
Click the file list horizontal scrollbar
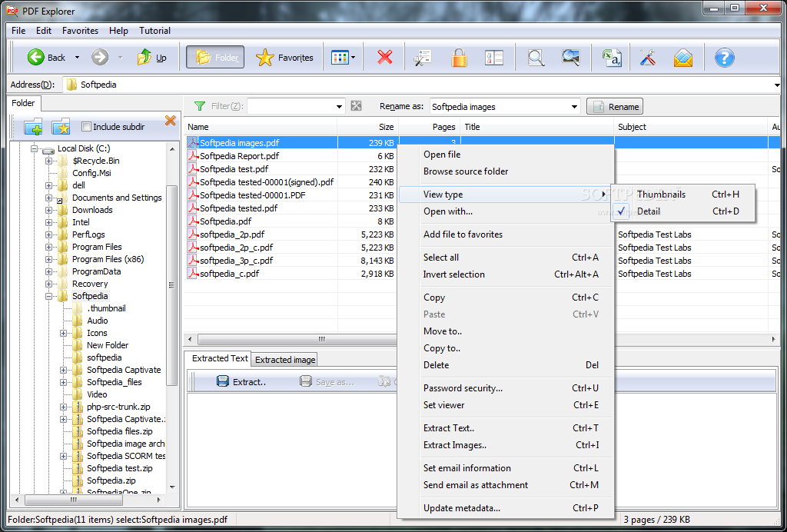(321, 339)
